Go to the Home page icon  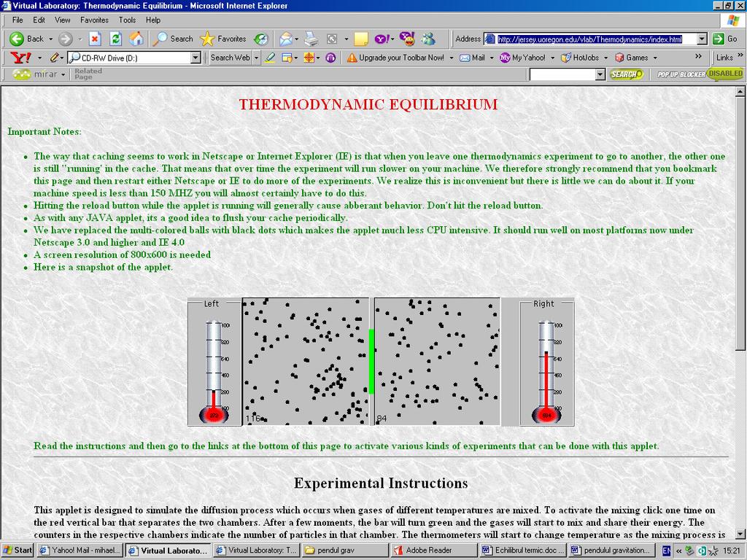[x=136, y=39]
